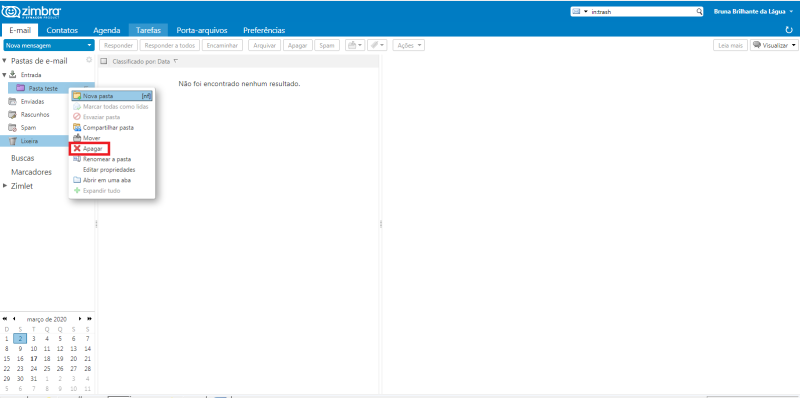Image resolution: width=800 pixels, height=398 pixels.
Task: Open the move-to-folder toolbar icon dropdown
Action: [355, 45]
